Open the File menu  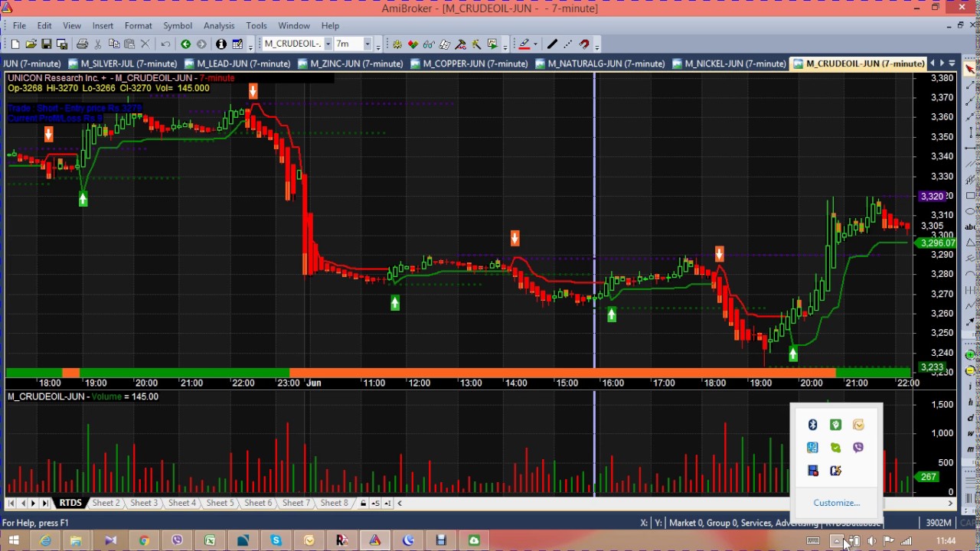coord(19,25)
